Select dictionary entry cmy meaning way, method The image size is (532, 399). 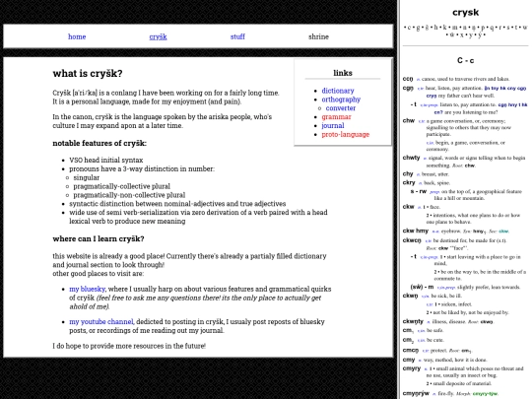[x=409, y=360]
